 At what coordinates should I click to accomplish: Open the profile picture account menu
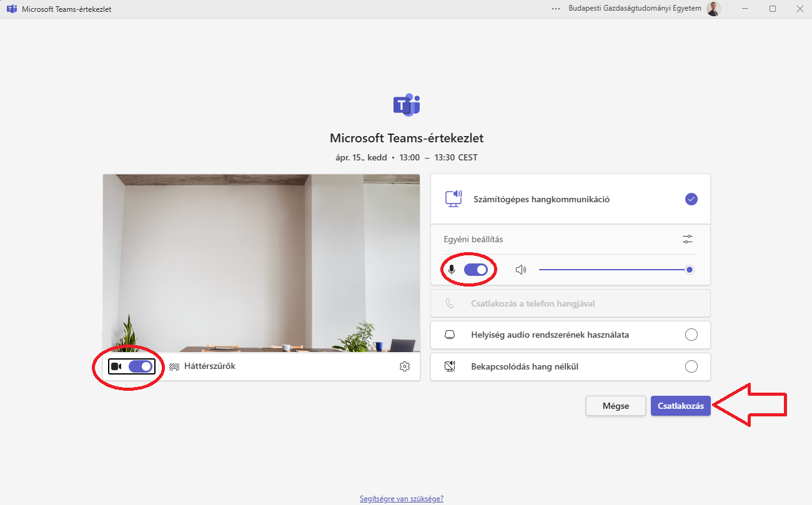pos(713,9)
